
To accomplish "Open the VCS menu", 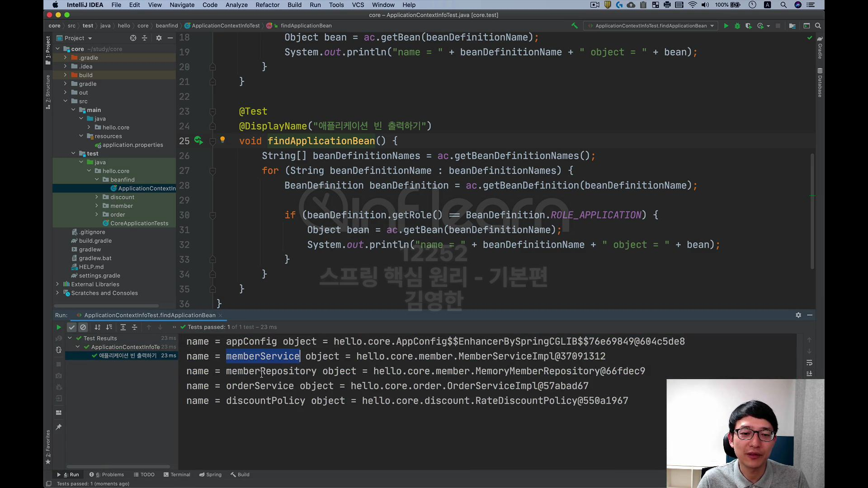I will coord(358,5).
